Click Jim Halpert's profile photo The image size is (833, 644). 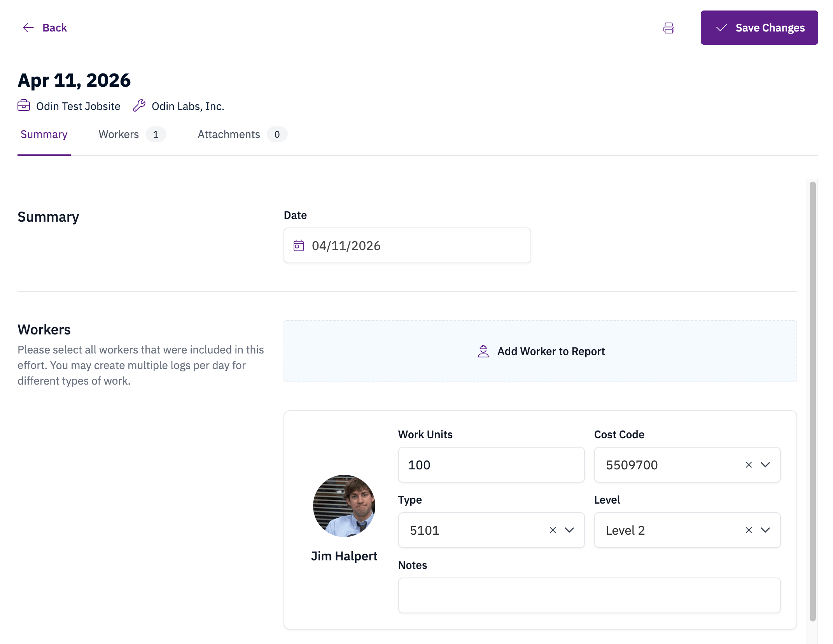tap(344, 506)
